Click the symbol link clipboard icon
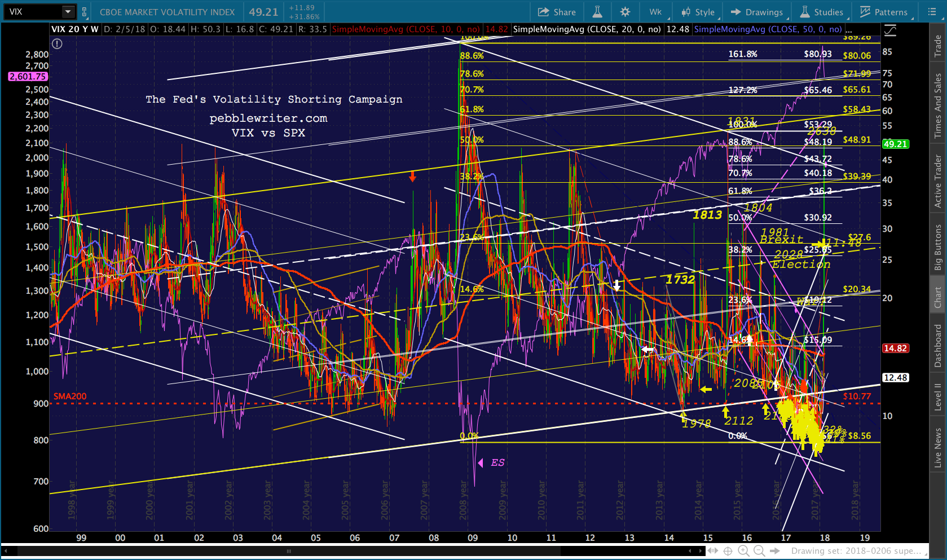The image size is (947, 560). point(85,12)
